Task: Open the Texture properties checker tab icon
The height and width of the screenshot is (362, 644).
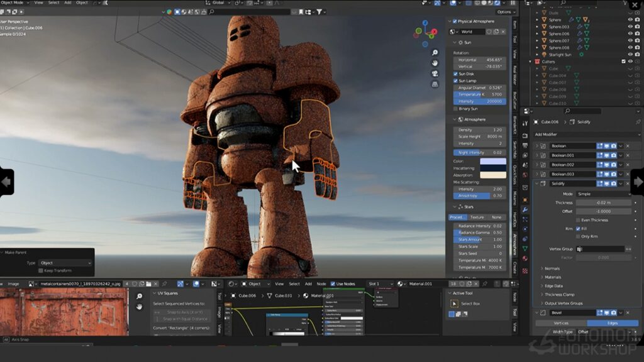Action: click(x=525, y=271)
